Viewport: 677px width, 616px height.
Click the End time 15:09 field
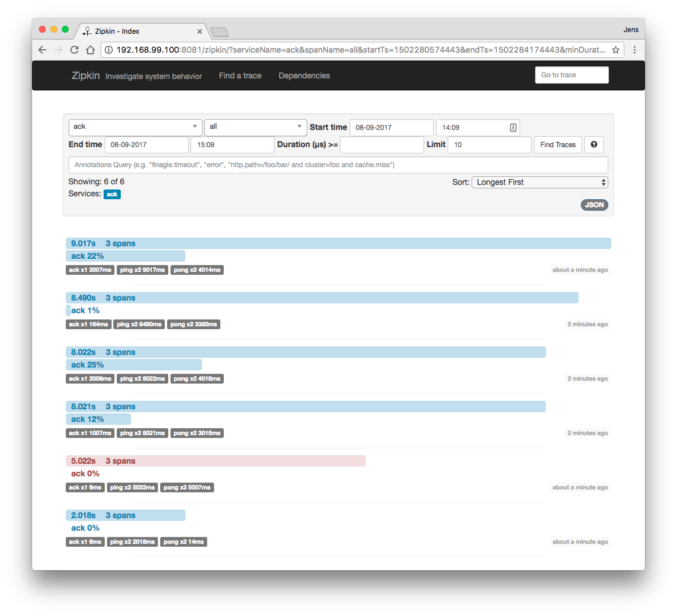pyautogui.click(x=232, y=145)
